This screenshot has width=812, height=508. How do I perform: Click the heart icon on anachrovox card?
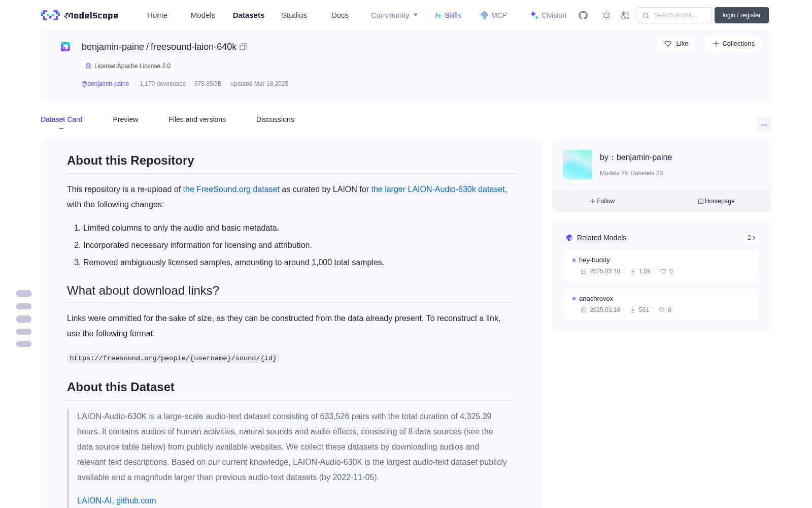tap(662, 310)
